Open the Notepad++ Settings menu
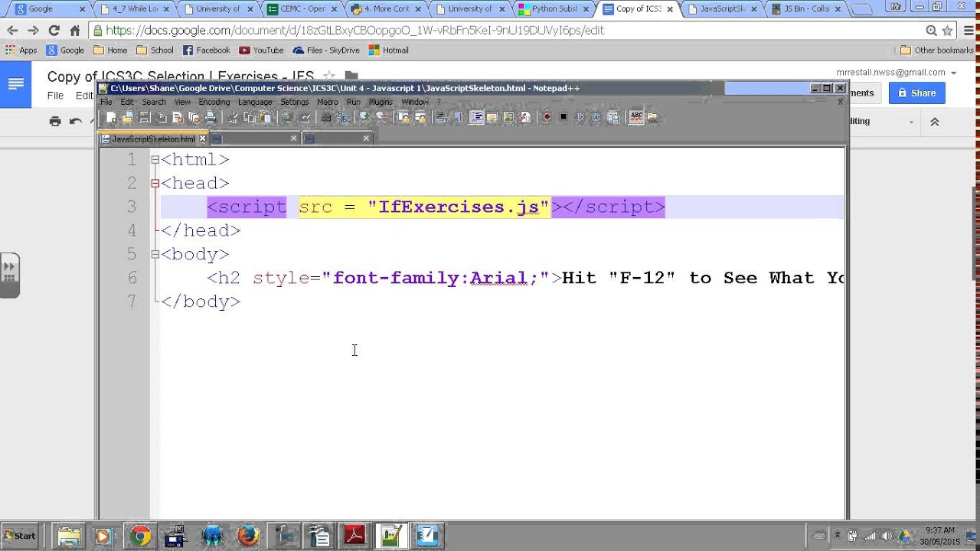Viewport: 980px width, 551px height. 295,102
